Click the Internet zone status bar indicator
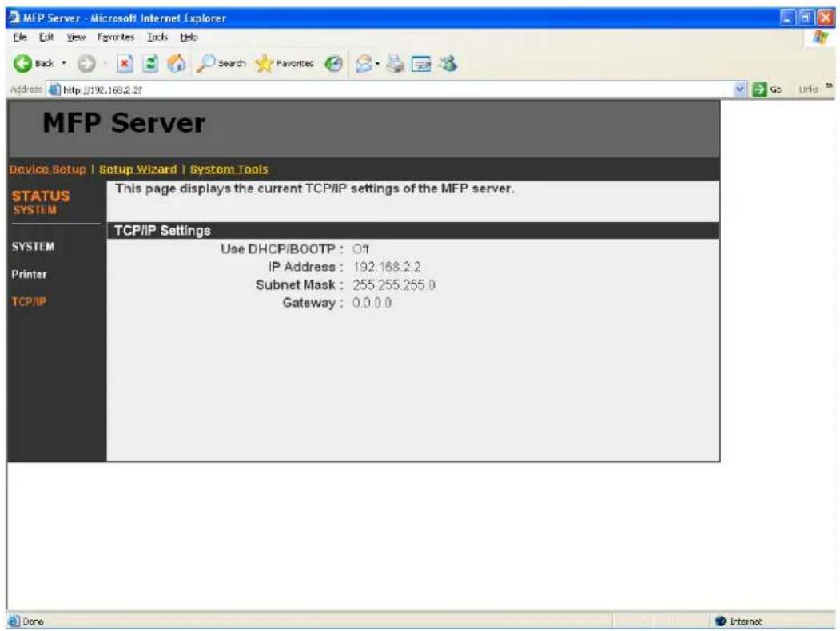The image size is (840, 631). pyautogui.click(x=738, y=621)
